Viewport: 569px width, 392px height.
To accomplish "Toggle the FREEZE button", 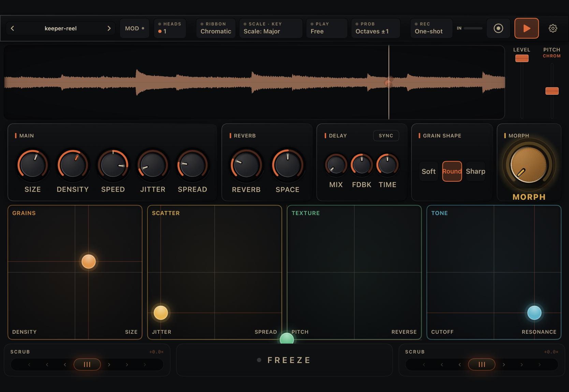I will [x=284, y=360].
